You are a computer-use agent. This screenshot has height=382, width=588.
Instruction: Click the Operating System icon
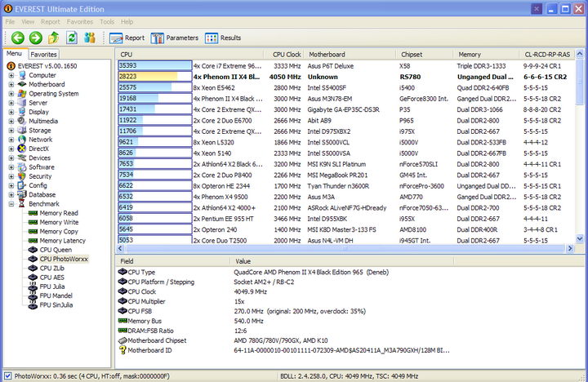tap(22, 93)
